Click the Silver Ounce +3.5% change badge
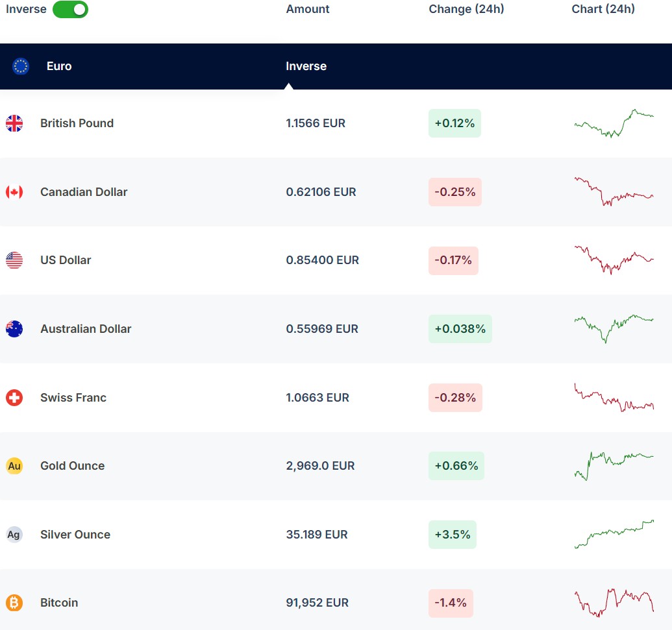Image resolution: width=672 pixels, height=630 pixels. [453, 535]
